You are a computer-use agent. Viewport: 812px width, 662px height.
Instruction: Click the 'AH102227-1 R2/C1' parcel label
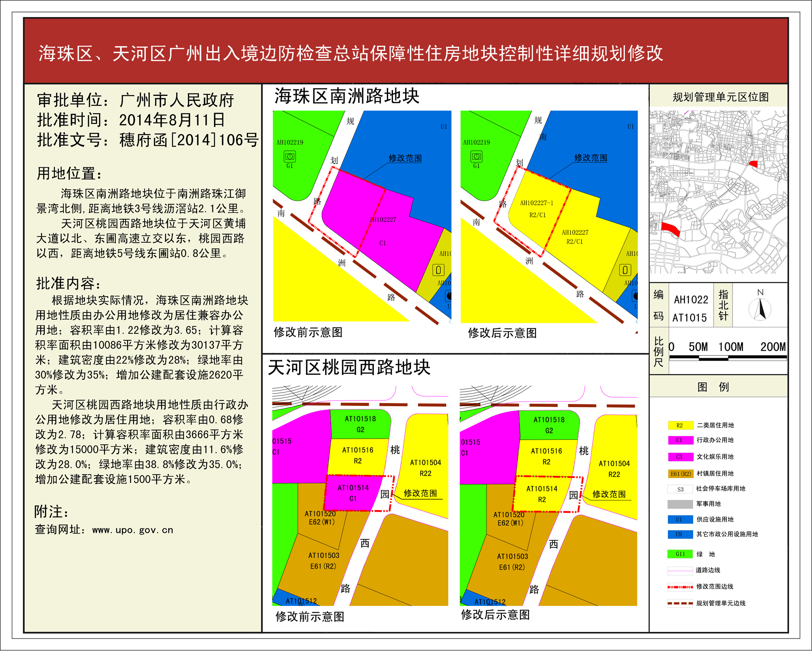pos(537,209)
